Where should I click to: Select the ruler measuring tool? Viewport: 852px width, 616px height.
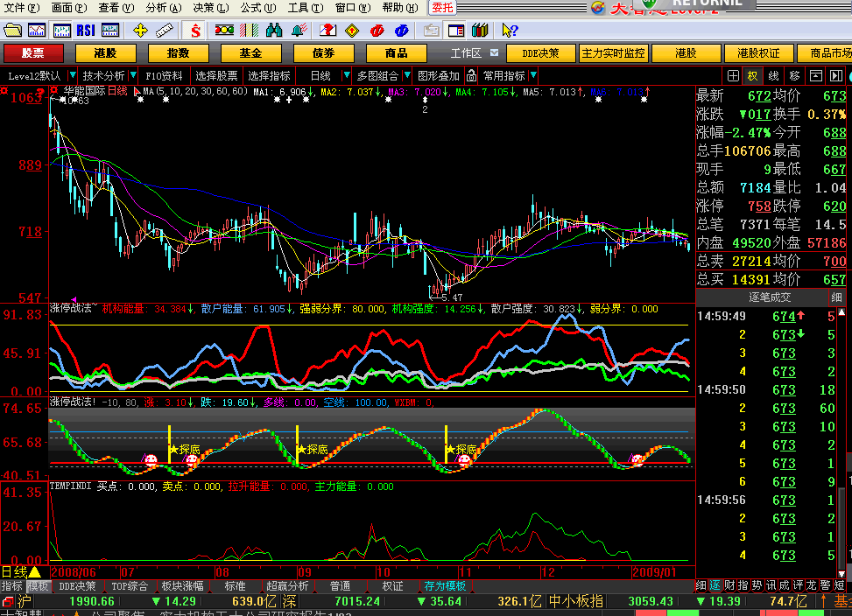[x=164, y=31]
